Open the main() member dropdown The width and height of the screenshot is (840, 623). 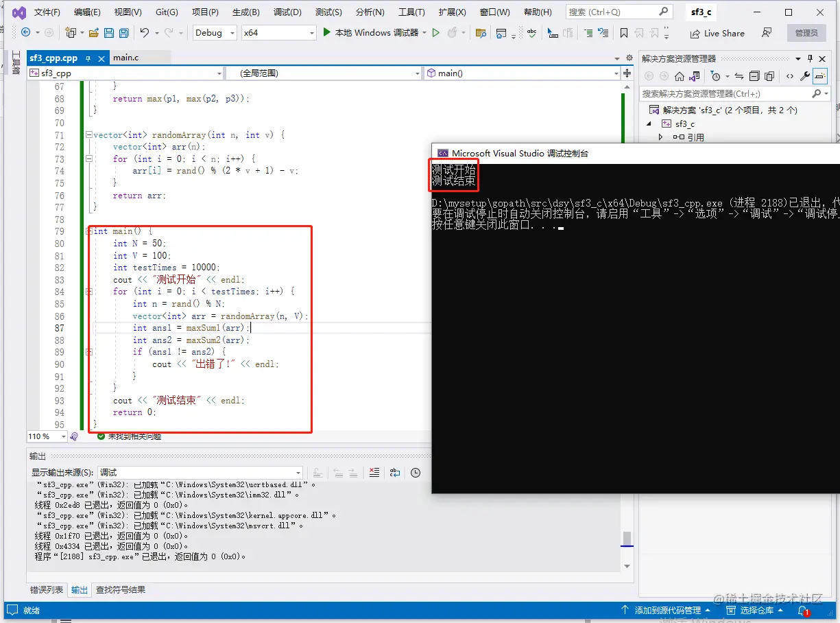[x=522, y=73]
